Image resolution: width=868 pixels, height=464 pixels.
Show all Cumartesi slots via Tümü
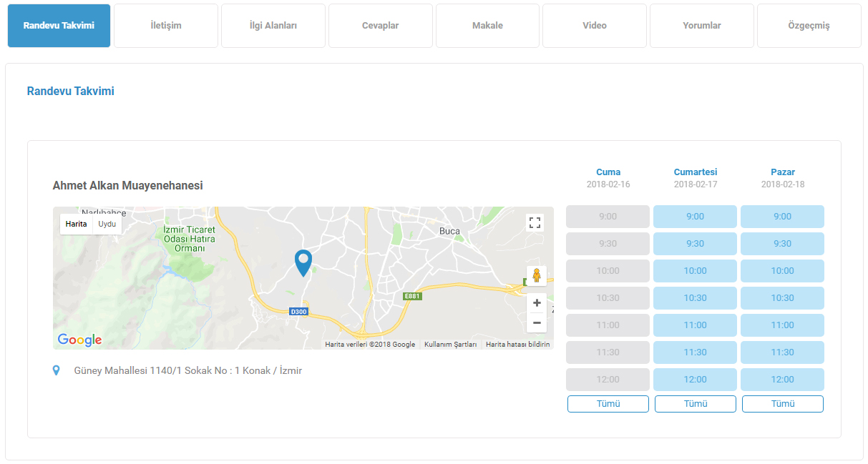coord(695,404)
